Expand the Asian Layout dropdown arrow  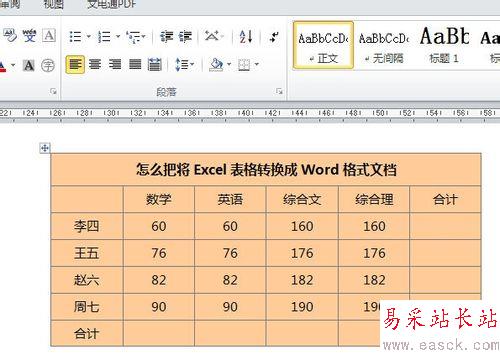coord(222,36)
